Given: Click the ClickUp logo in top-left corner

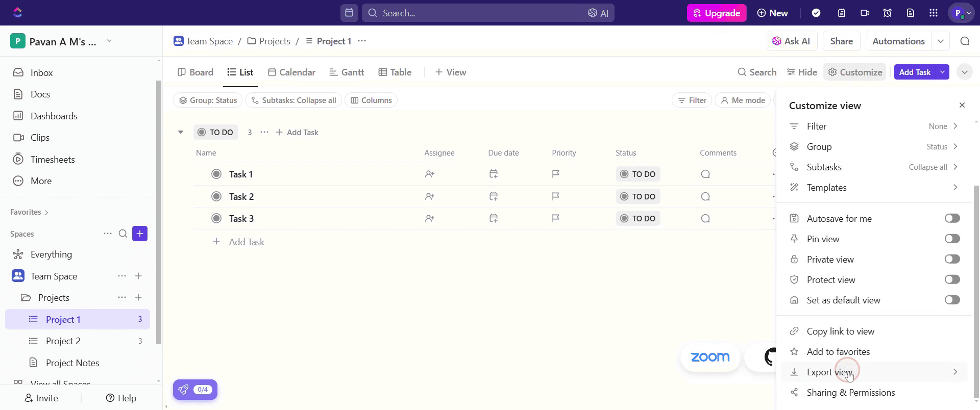Looking at the screenshot, I should 18,13.
